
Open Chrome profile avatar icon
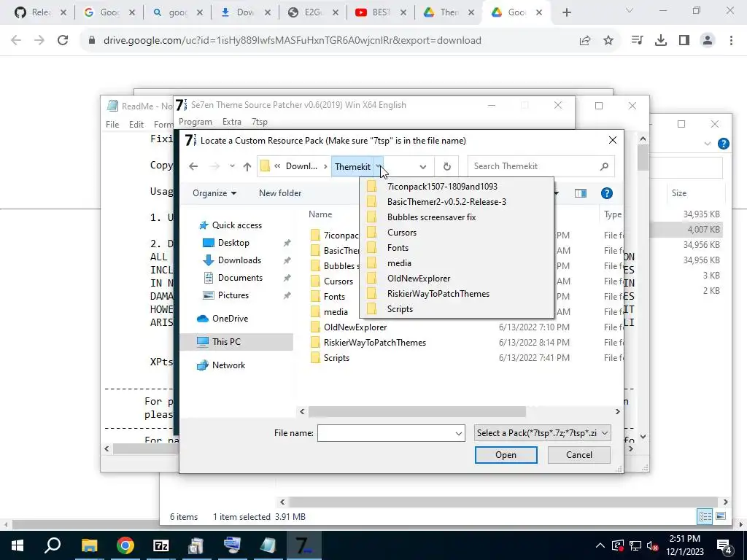[x=708, y=41]
